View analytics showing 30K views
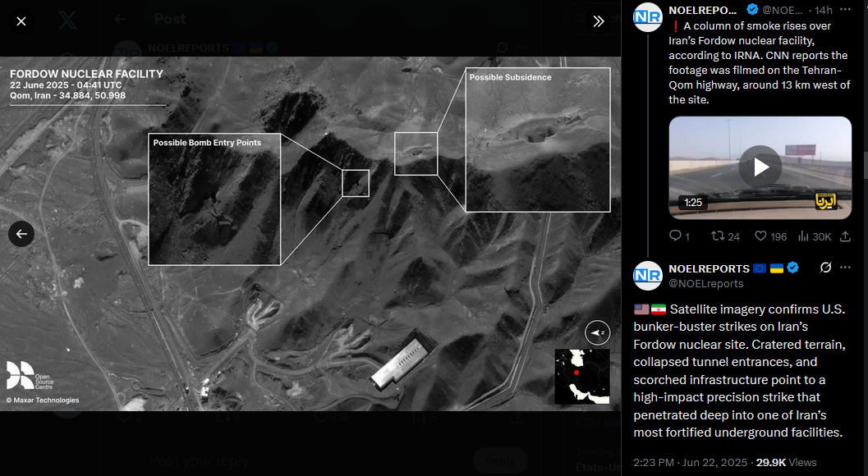 tap(815, 236)
